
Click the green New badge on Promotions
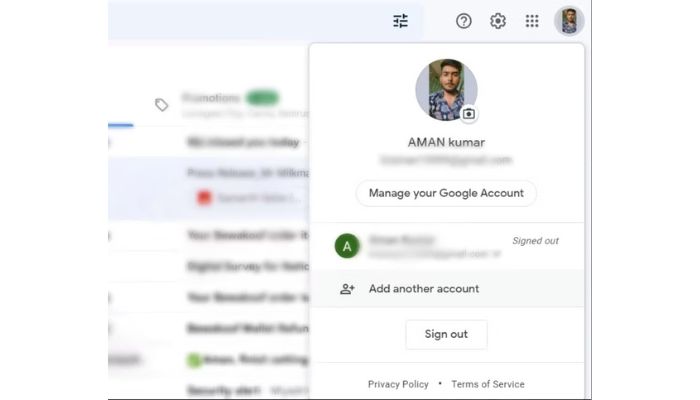coord(262,98)
